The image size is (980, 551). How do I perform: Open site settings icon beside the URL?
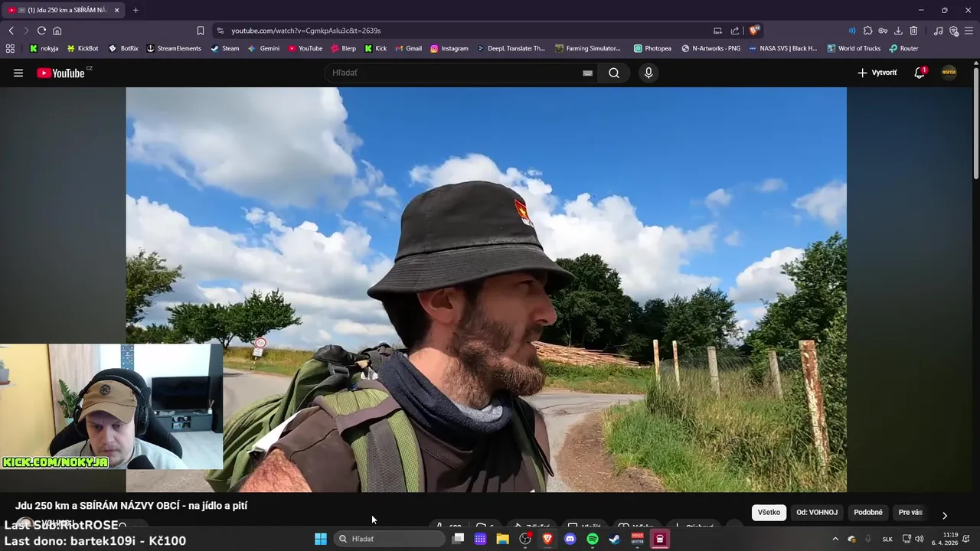click(220, 31)
